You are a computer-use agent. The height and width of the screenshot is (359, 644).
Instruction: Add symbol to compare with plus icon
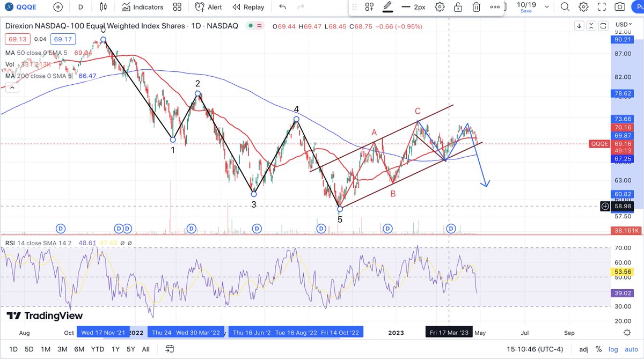(58, 7)
